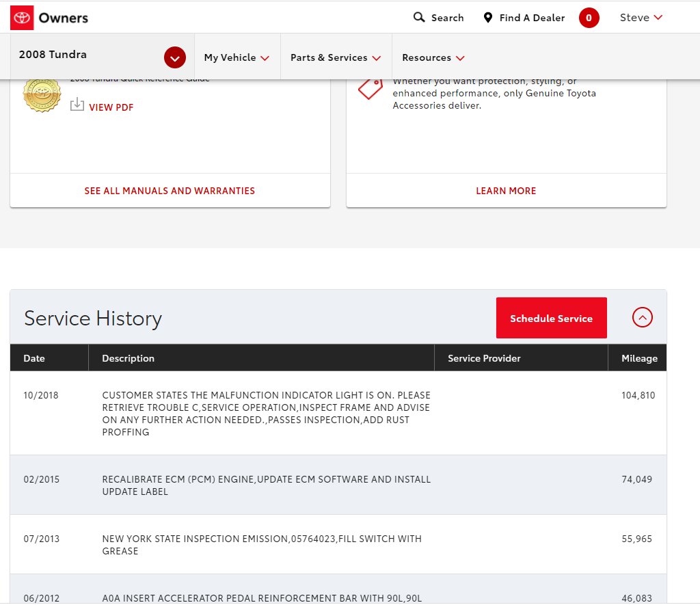The height and width of the screenshot is (605, 700).
Task: Click the Search magnifier icon
Action: [419, 17]
